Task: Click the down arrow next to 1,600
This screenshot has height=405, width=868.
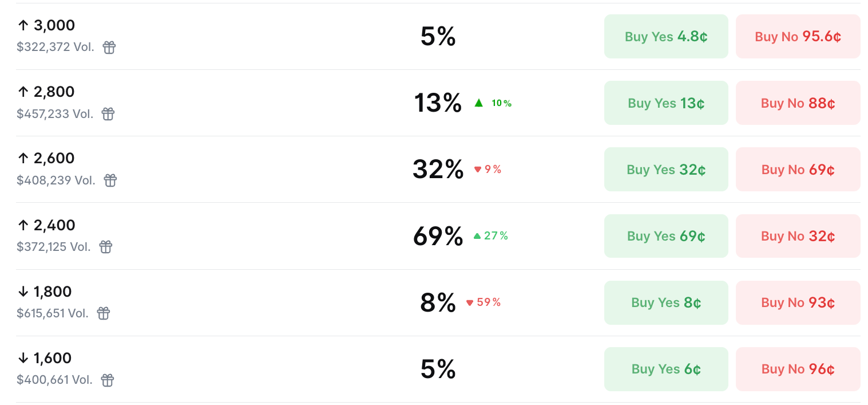Action: [x=22, y=358]
